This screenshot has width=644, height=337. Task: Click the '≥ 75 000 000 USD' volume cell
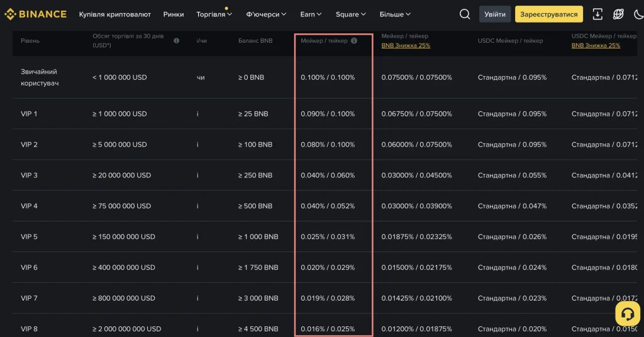tap(121, 206)
